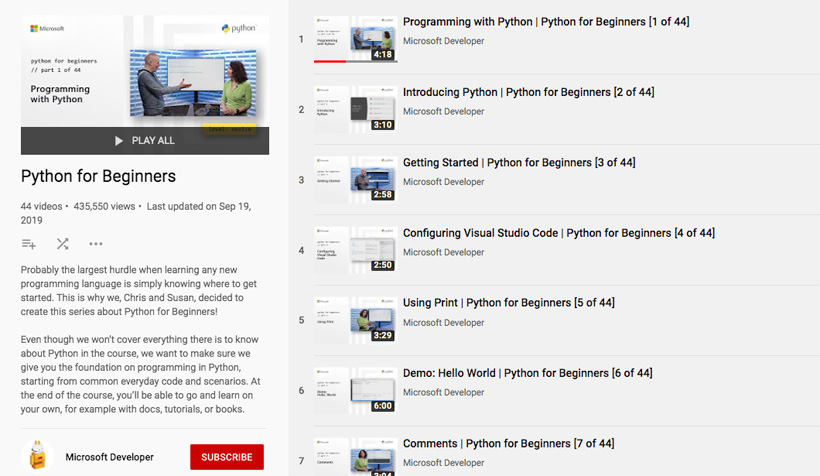Screen dimensions: 820x476
Task: Click the Microsoft Developer channel avatar
Action: pyautogui.click(x=37, y=456)
